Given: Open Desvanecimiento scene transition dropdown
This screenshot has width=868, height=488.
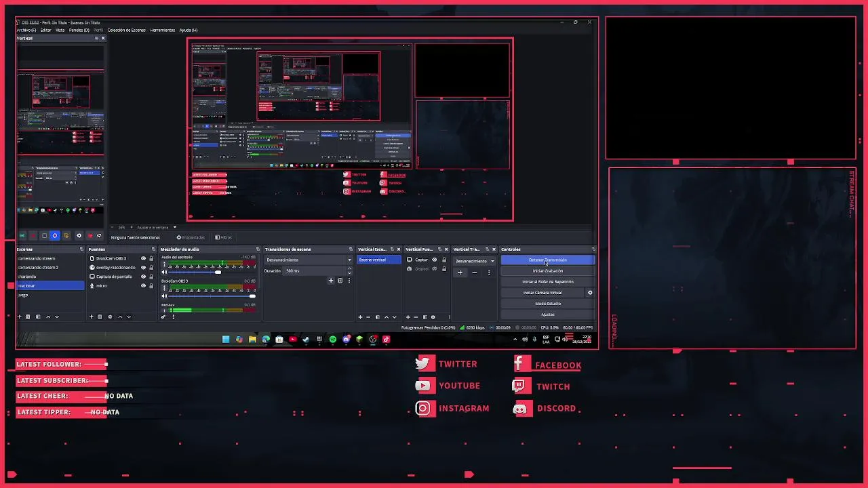Looking at the screenshot, I should pos(309,260).
